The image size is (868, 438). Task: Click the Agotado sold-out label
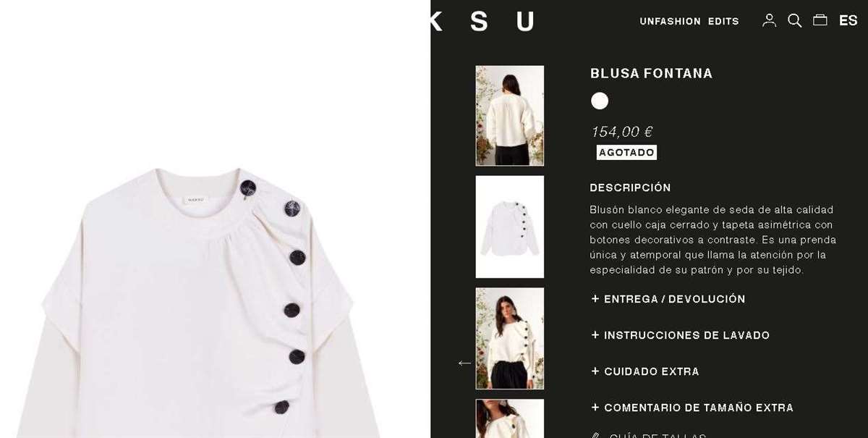coord(626,153)
